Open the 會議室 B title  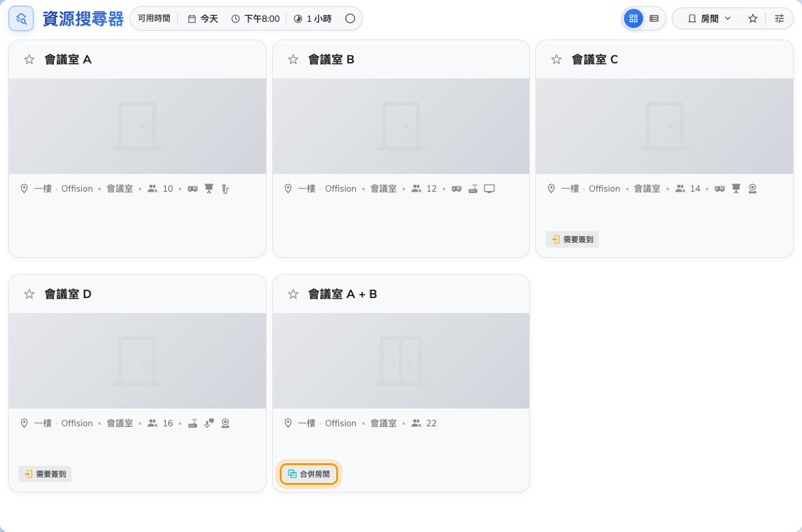331,60
